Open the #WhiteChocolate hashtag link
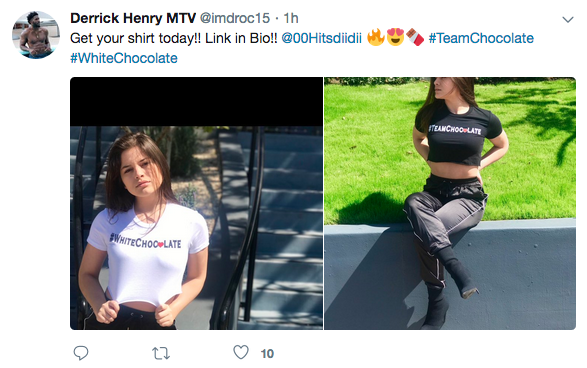This screenshot has height=368, width=587. (124, 58)
